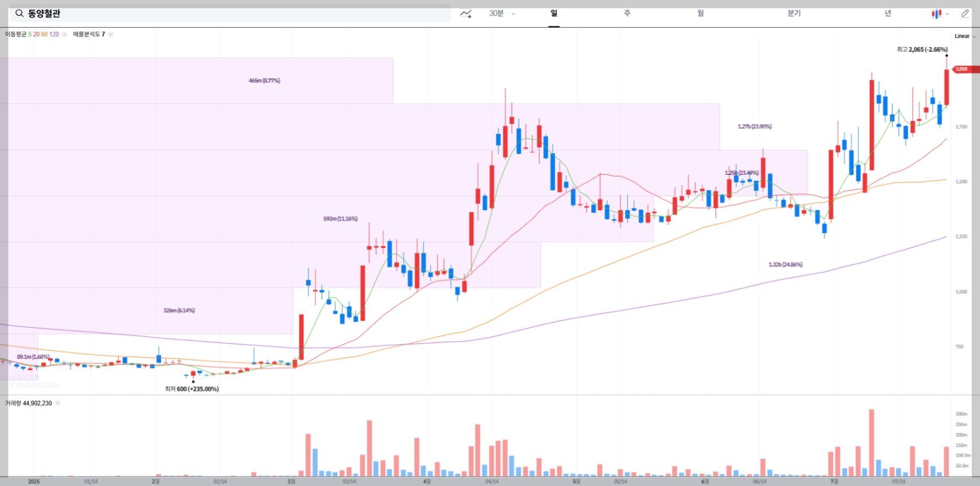Switch to the 주 (weekly) tab
The image size is (980, 486).
(x=627, y=13)
